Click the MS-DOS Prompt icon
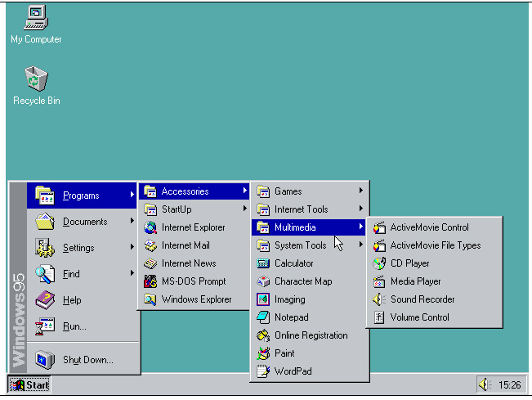Screen dimensions: 532x400 [x=150, y=281]
